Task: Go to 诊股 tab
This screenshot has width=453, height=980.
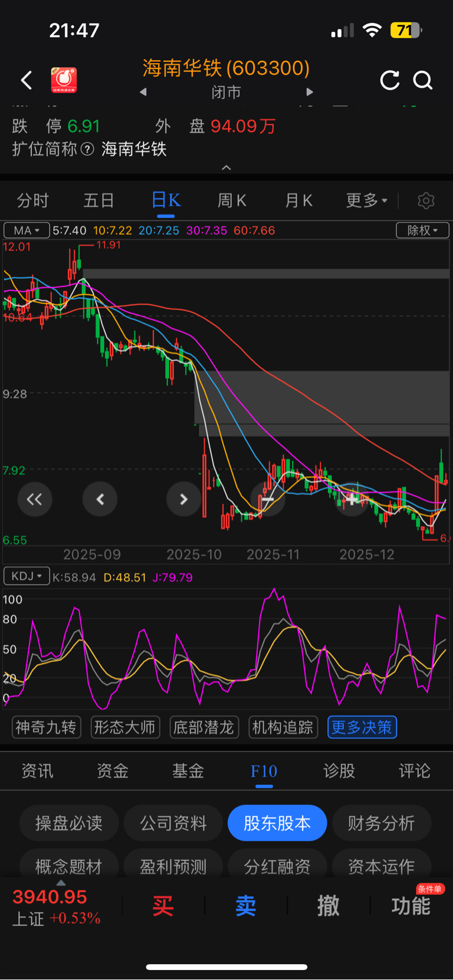Action: pos(339,771)
